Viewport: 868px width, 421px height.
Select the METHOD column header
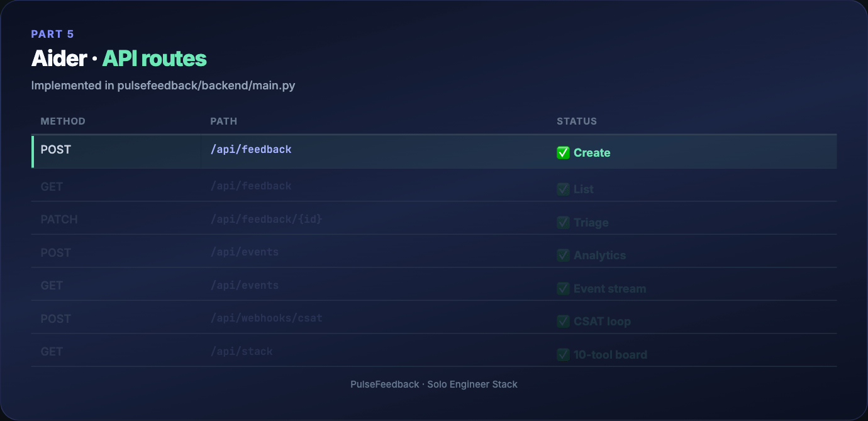coord(63,121)
